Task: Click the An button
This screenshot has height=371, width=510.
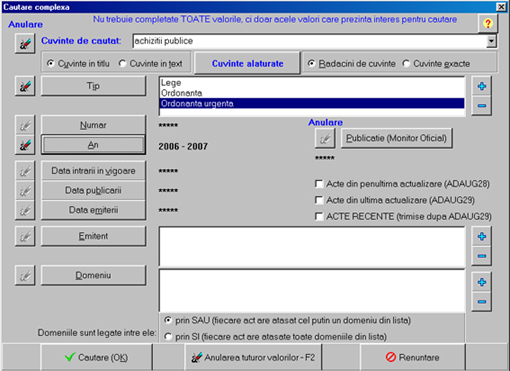Action: pos(93,145)
